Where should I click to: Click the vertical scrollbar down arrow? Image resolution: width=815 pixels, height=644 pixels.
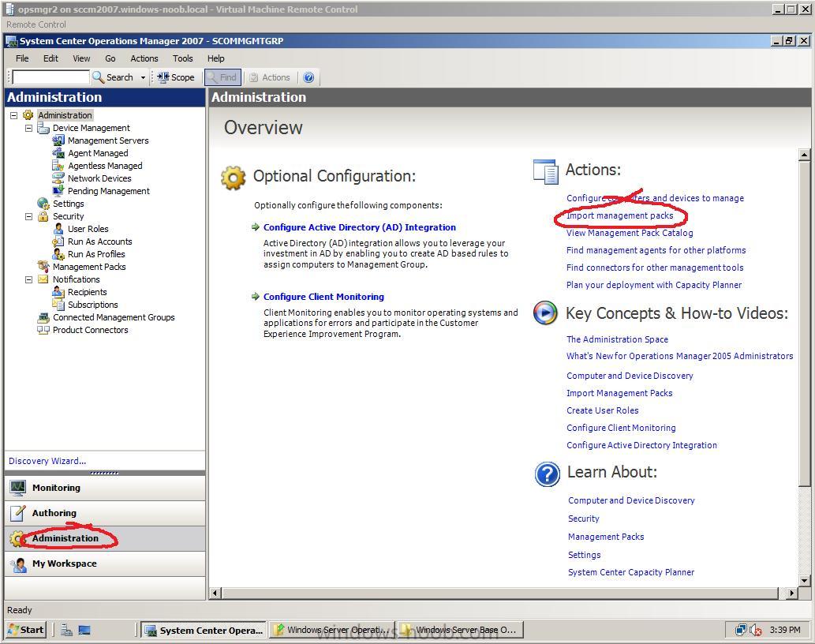tap(804, 580)
